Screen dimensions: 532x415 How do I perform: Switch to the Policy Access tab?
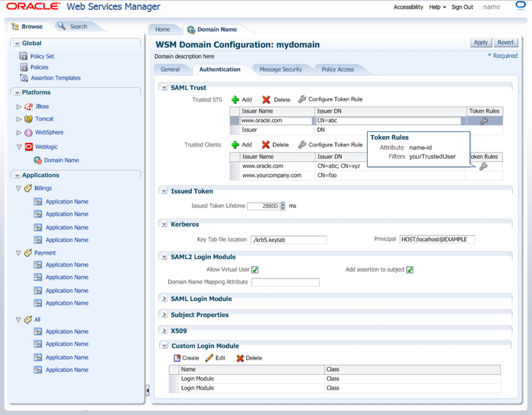point(338,69)
